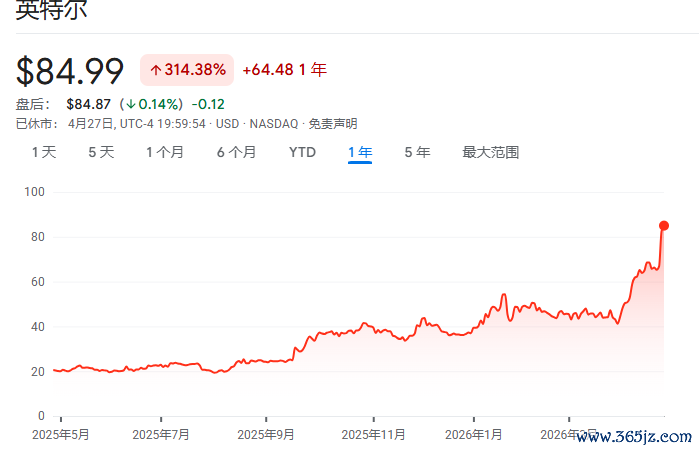
Task: Open the YTD range tab
Action: 302,152
